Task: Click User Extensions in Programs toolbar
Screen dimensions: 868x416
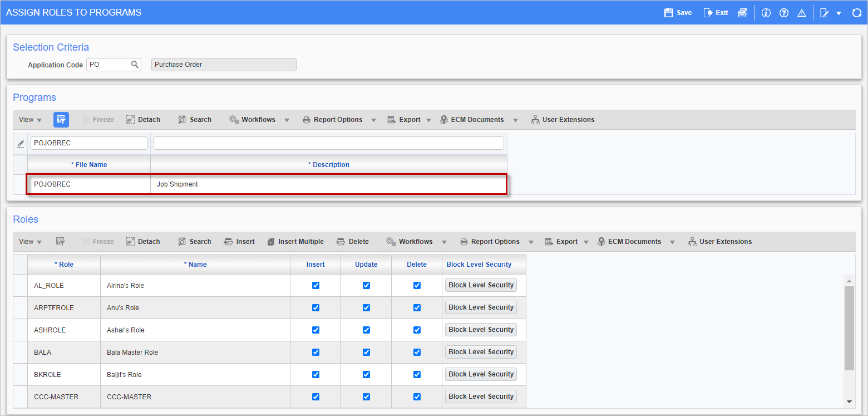Action: tap(563, 120)
